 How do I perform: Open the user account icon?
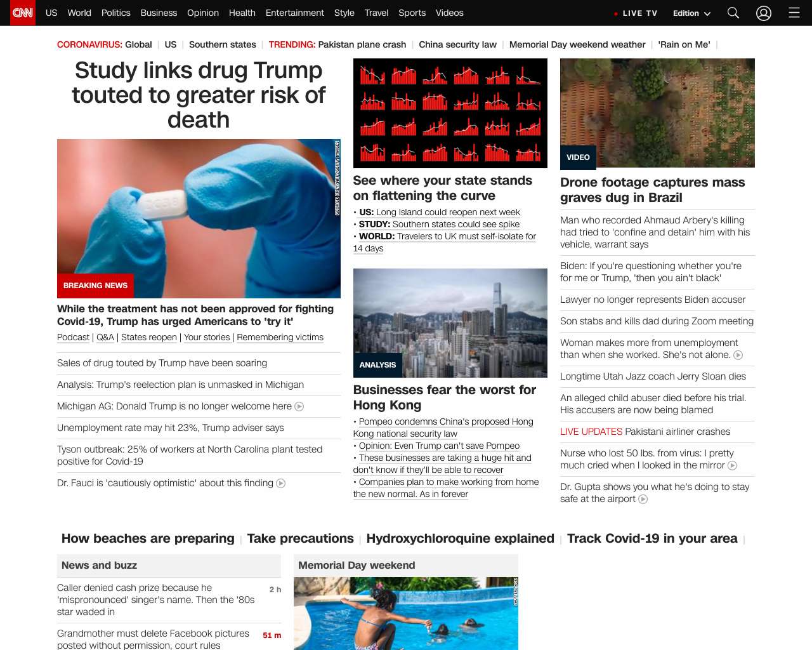tap(764, 13)
